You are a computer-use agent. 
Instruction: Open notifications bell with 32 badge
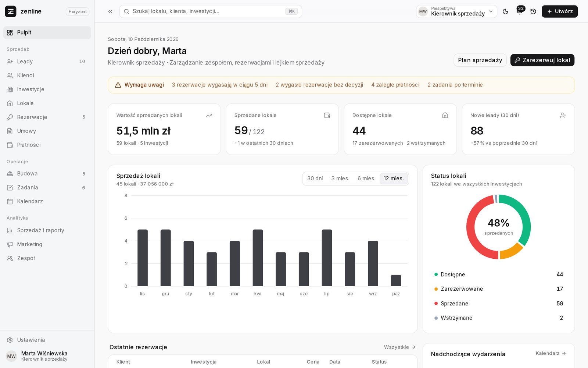click(x=520, y=11)
